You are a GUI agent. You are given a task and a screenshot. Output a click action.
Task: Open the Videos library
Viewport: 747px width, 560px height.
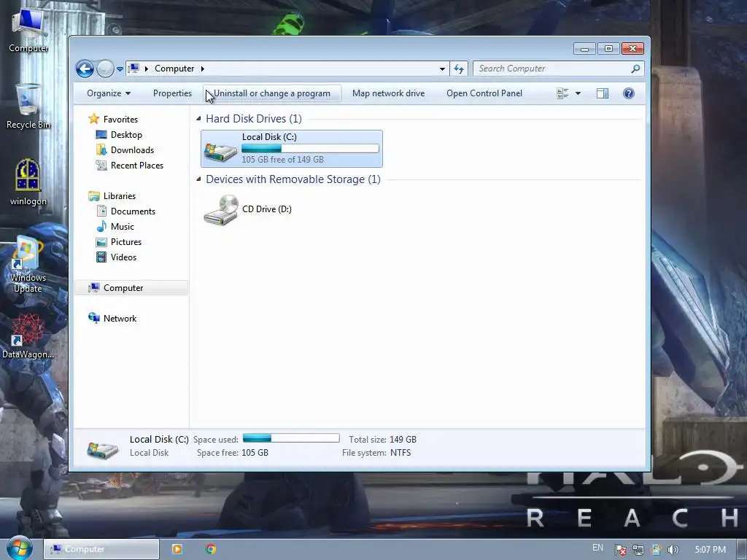pos(123,257)
